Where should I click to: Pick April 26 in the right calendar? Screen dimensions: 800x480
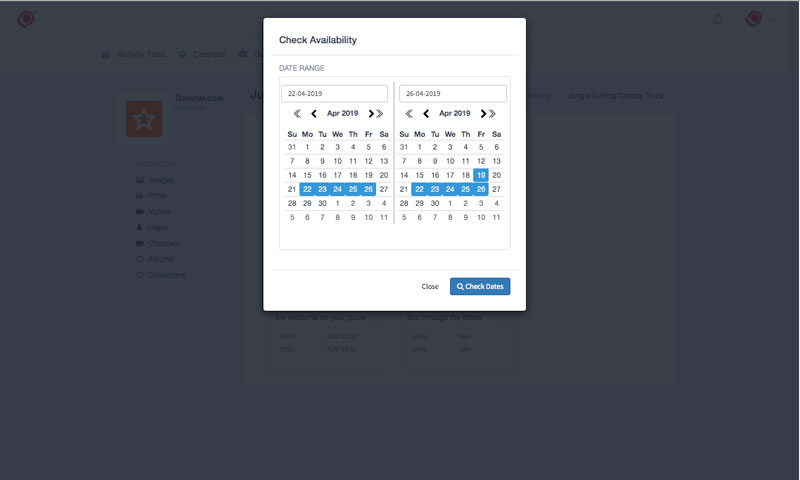pos(481,189)
